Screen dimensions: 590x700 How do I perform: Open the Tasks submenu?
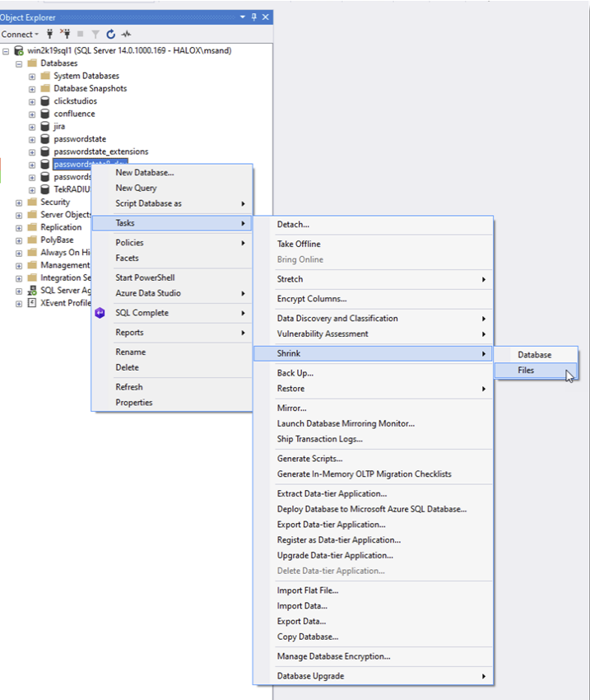(x=172, y=223)
